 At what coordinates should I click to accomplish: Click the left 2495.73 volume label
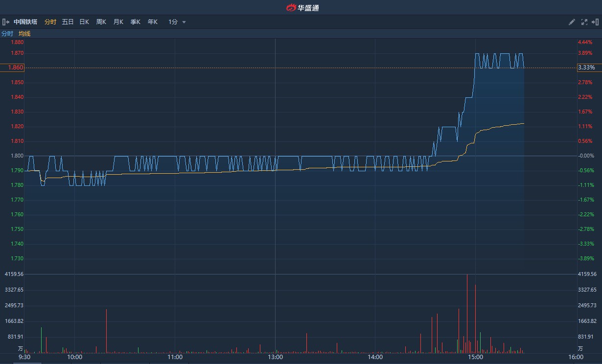[x=14, y=305]
